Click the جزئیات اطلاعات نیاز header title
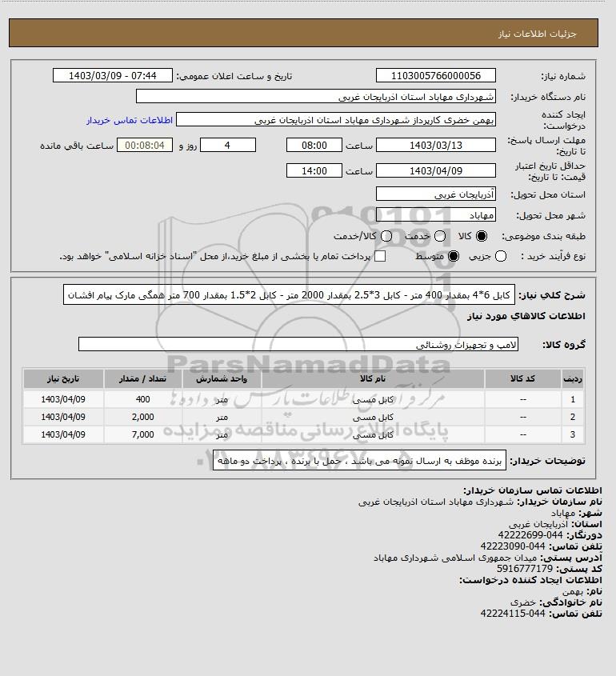Viewport: 616px width, 676px height. (x=537, y=34)
